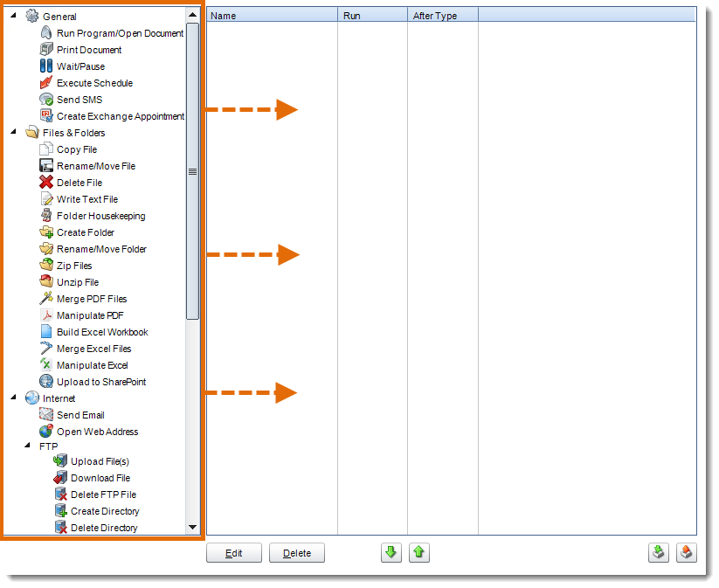719x588 pixels.
Task: Select the FTP Upload File(s) icon
Action: [x=60, y=461]
